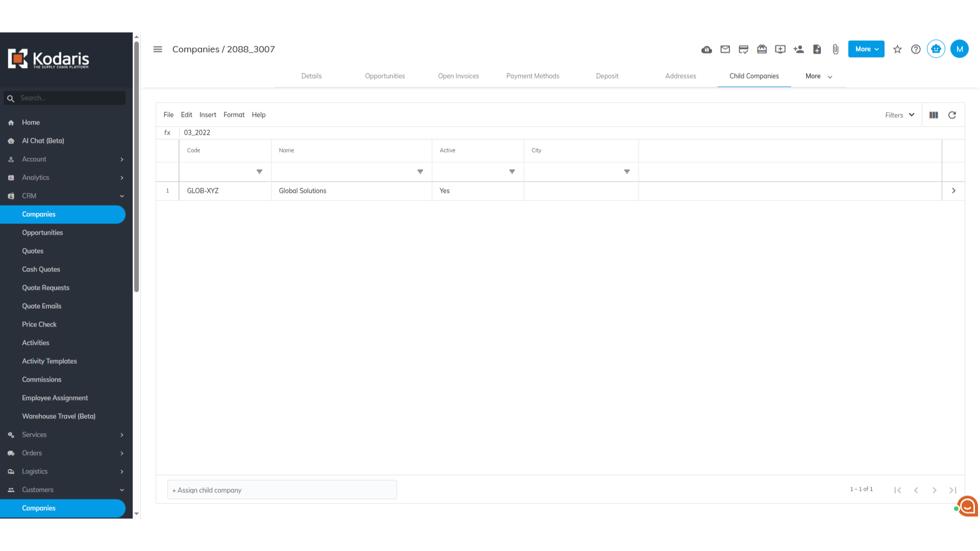Click the gift card icon

[762, 49]
